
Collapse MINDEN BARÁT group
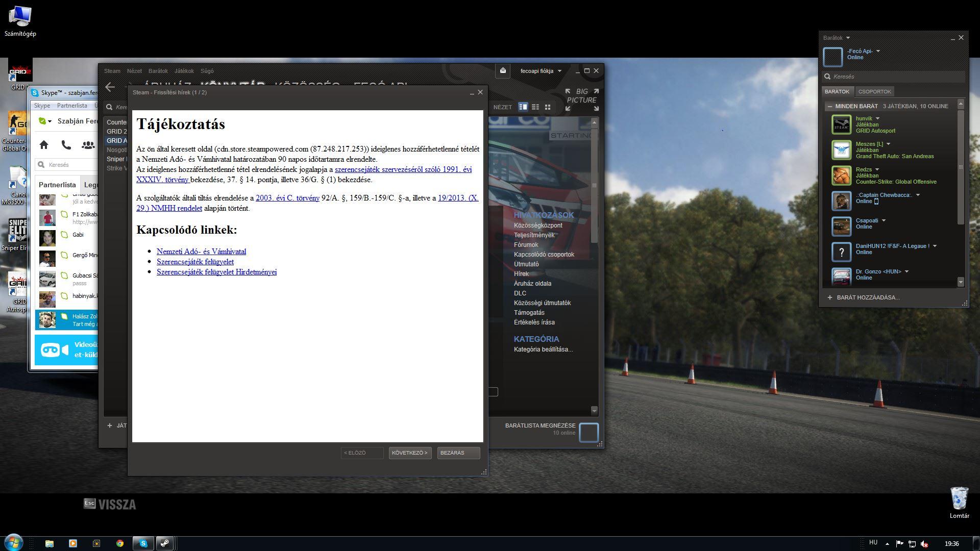(830, 106)
